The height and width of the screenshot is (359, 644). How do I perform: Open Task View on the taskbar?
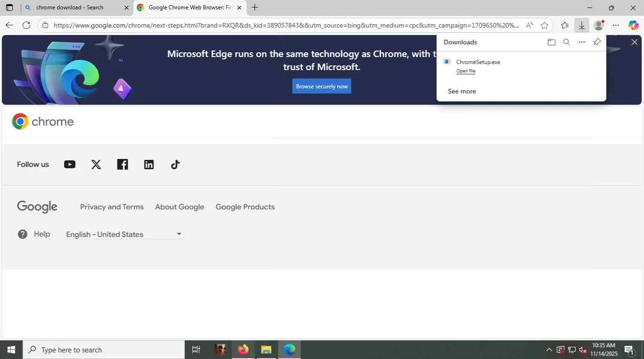196,350
